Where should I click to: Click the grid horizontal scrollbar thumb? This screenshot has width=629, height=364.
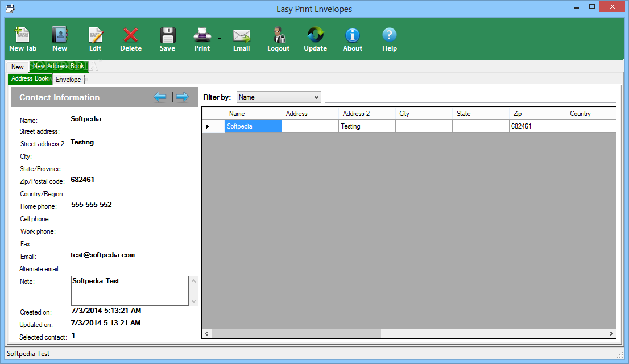[x=296, y=333]
